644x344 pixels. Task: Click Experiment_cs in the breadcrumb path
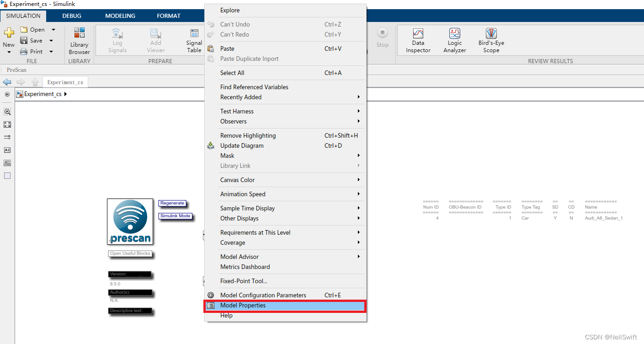tap(43, 94)
